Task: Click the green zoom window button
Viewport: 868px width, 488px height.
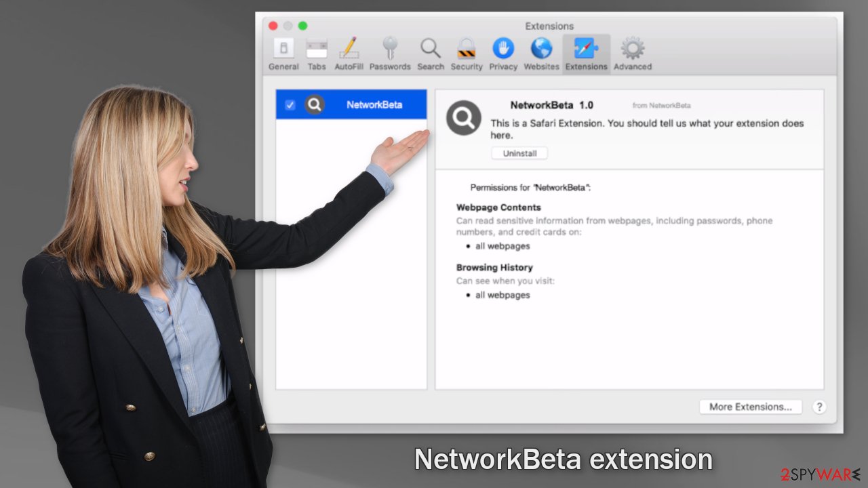Action: (303, 26)
